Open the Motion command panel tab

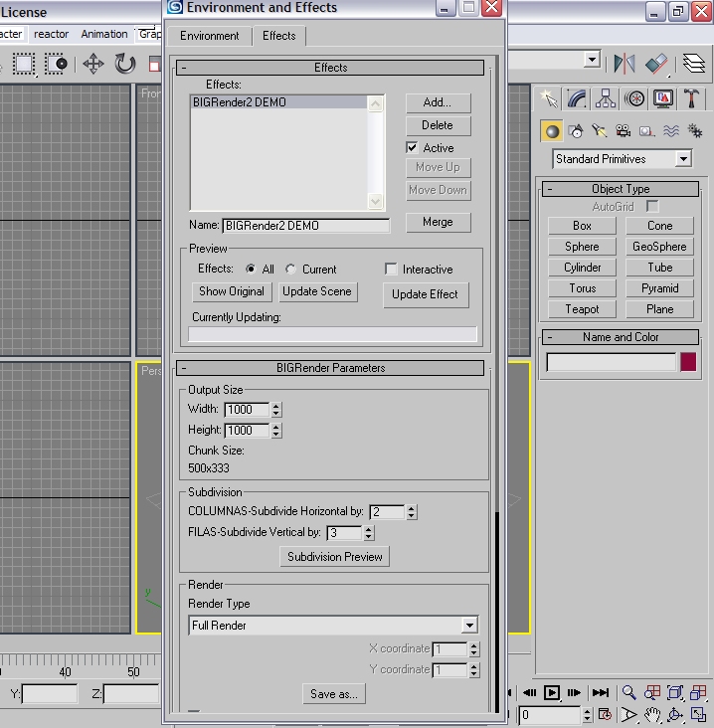pyautogui.click(x=634, y=98)
